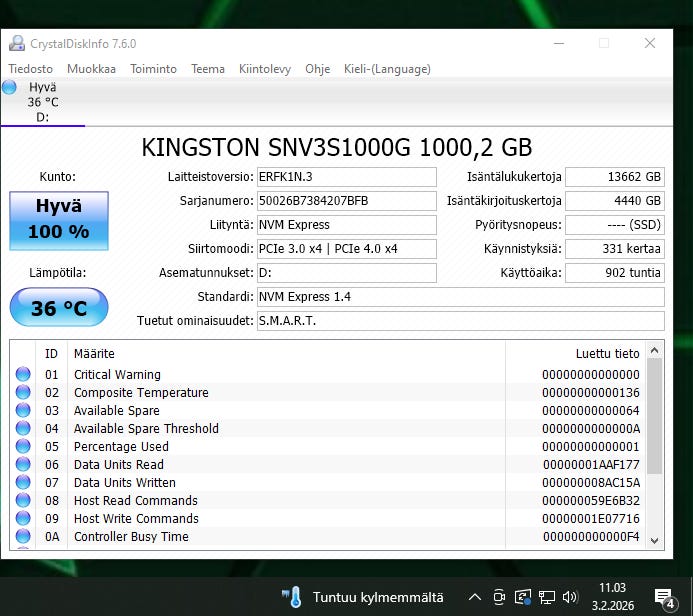
Task: Open the Kiintolevy menu
Action: 265,69
